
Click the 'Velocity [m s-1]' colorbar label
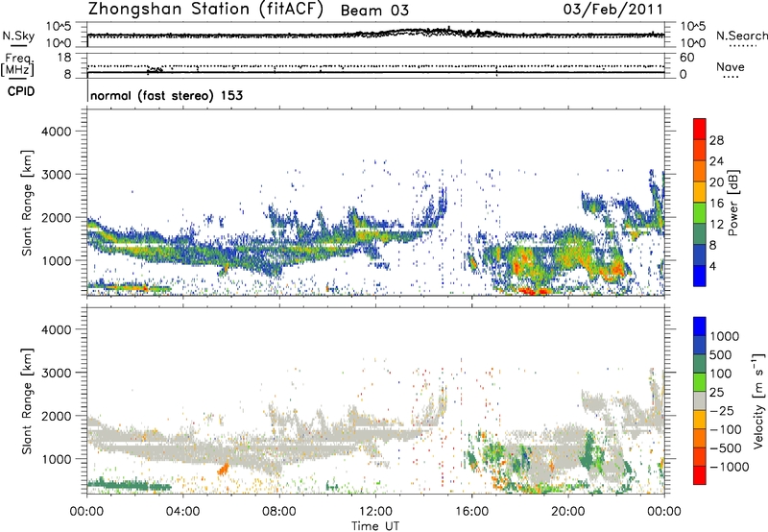[758, 400]
